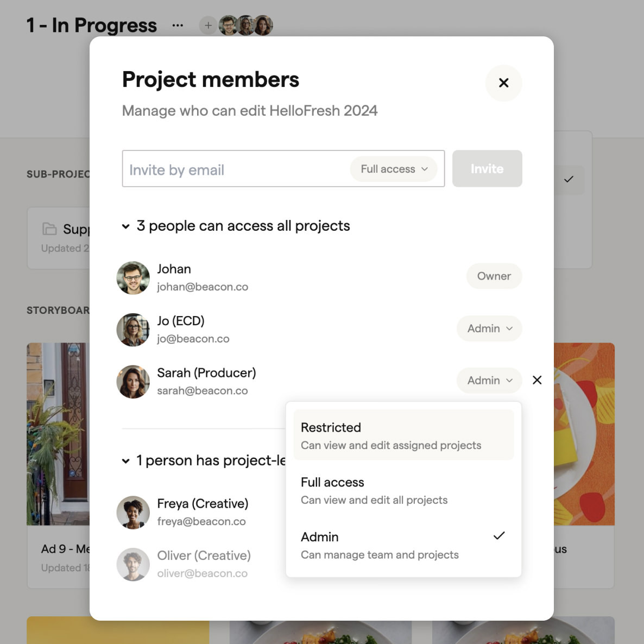Select the checkmark next to the Admin option

coord(499,536)
